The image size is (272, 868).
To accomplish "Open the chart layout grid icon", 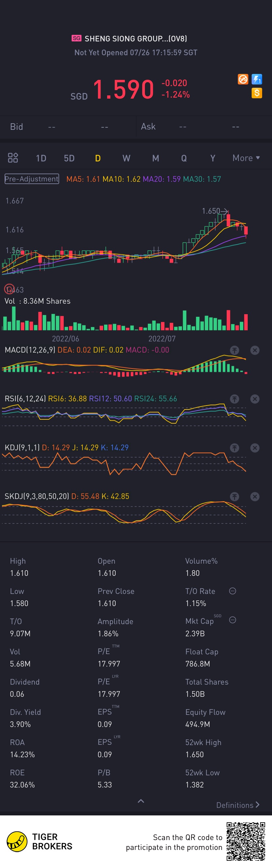I will tap(13, 158).
